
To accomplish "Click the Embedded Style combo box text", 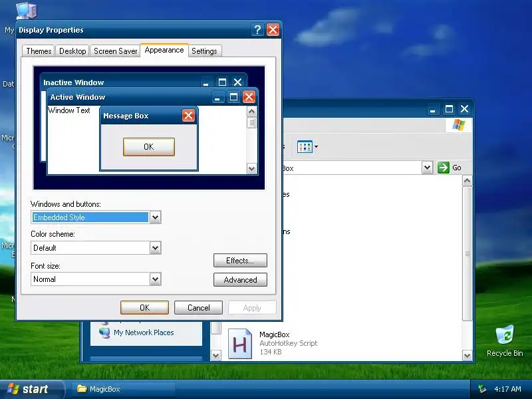I will click(x=90, y=217).
